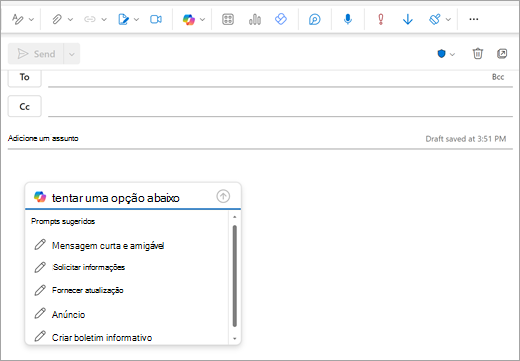The image size is (520, 361).
Task: Expand the attach file dropdown arrow
Action: click(70, 19)
